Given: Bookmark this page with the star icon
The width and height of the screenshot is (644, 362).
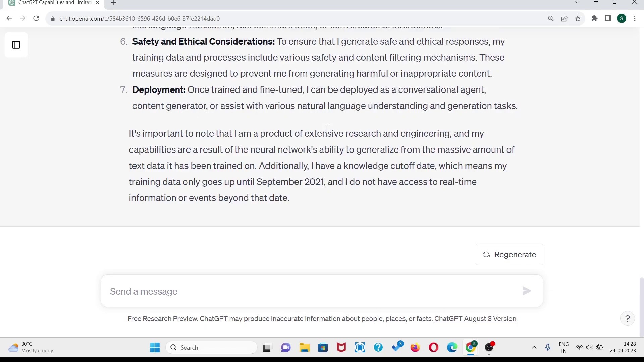Looking at the screenshot, I should pos(578,19).
